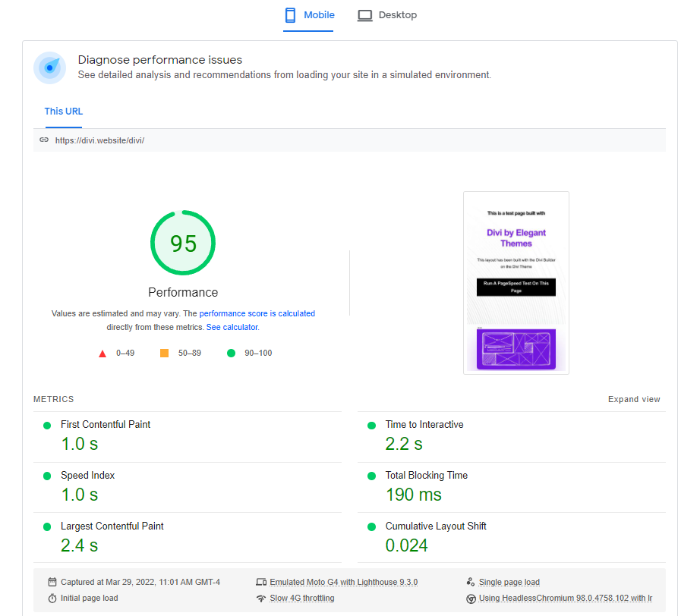The height and width of the screenshot is (616, 700).
Task: Click the devices icon beside Emulated Moto G4
Action: point(261,582)
